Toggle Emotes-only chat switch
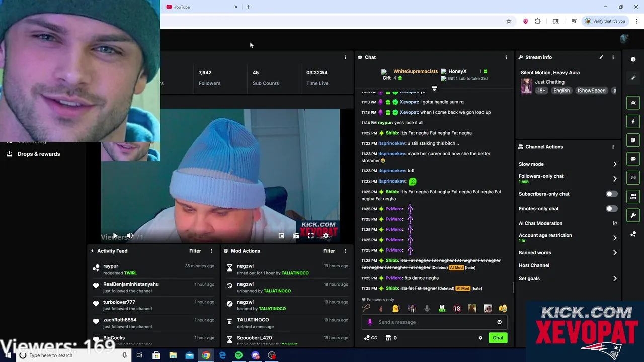 pos(611,208)
